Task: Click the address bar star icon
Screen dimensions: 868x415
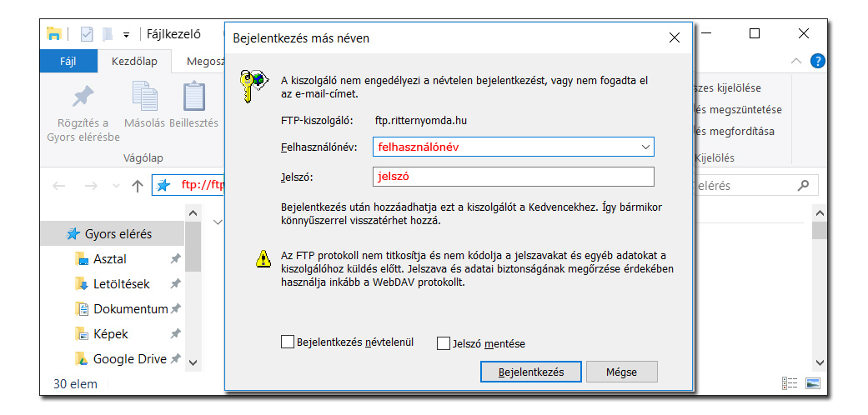Action: [163, 185]
